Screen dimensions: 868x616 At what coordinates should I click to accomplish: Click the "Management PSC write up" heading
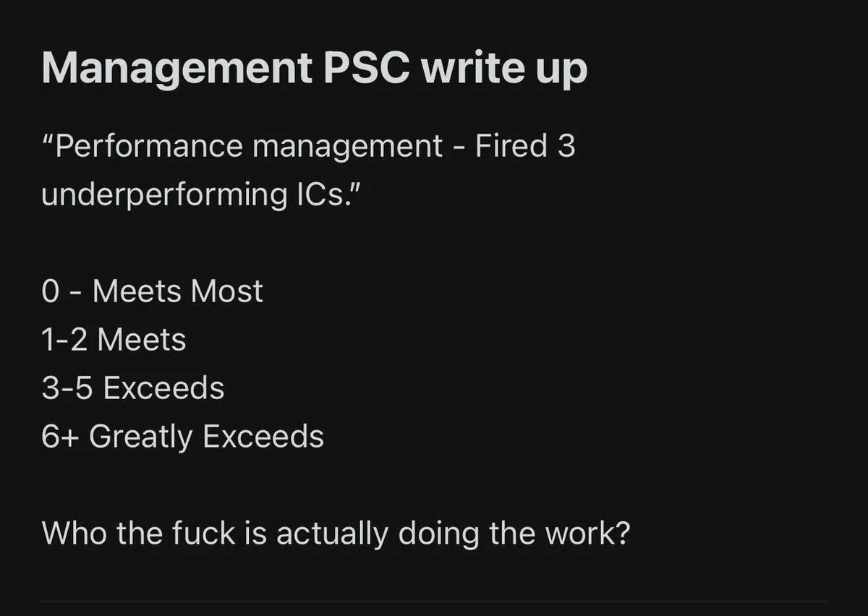pos(314,69)
